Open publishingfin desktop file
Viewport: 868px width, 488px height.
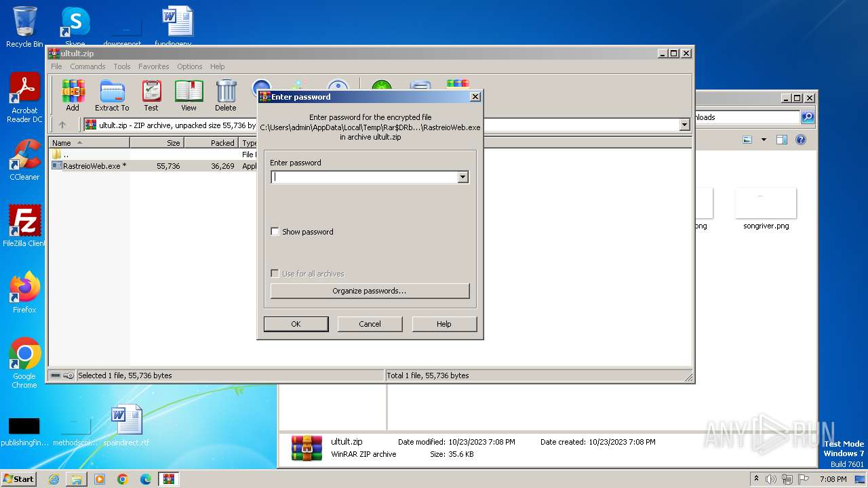click(24, 432)
